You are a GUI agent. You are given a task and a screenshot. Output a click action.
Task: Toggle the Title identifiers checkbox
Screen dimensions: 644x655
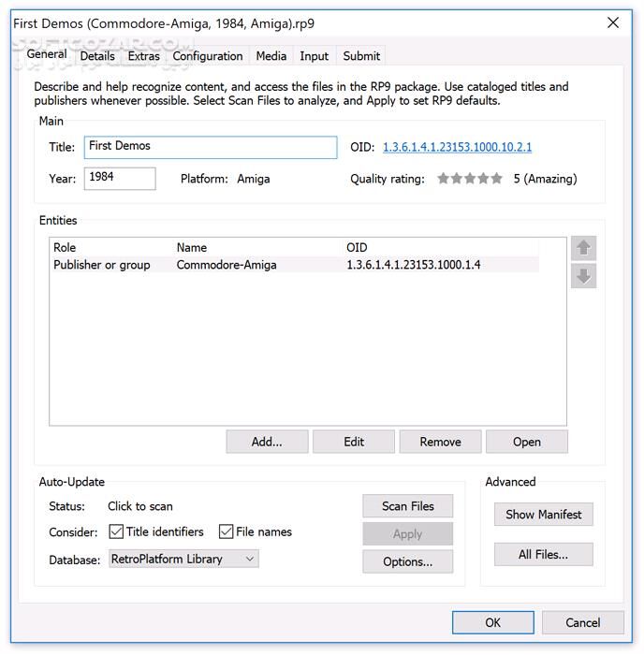[x=117, y=531]
